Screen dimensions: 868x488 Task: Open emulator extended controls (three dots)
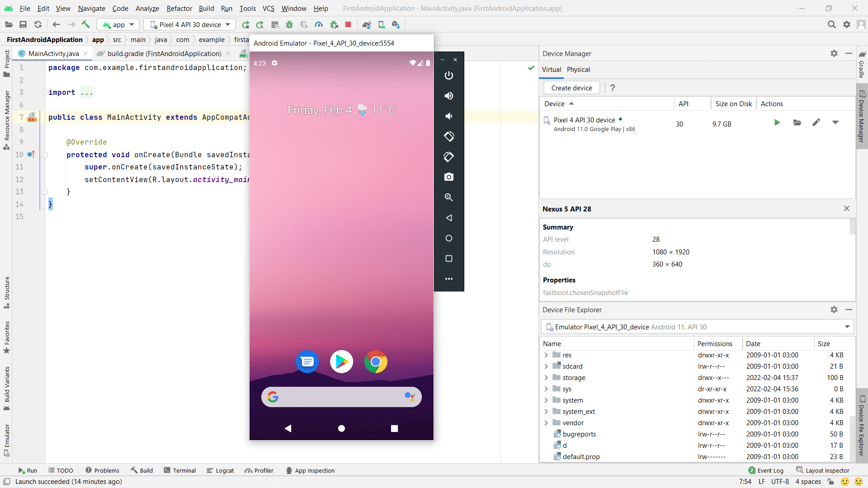tap(448, 279)
